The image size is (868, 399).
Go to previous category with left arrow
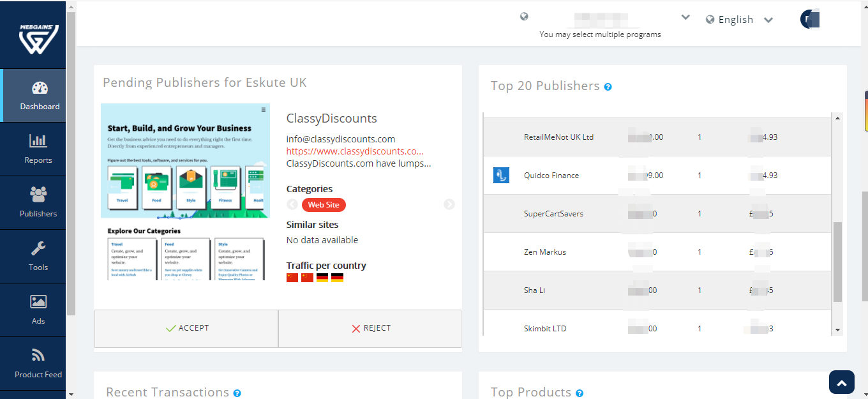[x=292, y=205]
